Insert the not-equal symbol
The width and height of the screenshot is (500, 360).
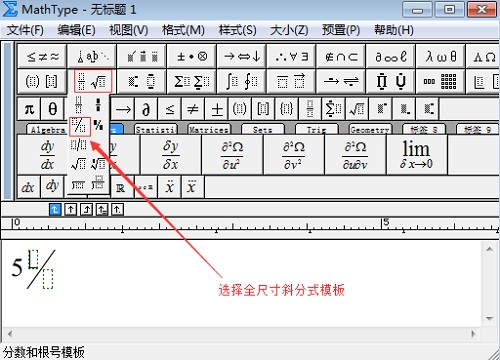click(193, 109)
